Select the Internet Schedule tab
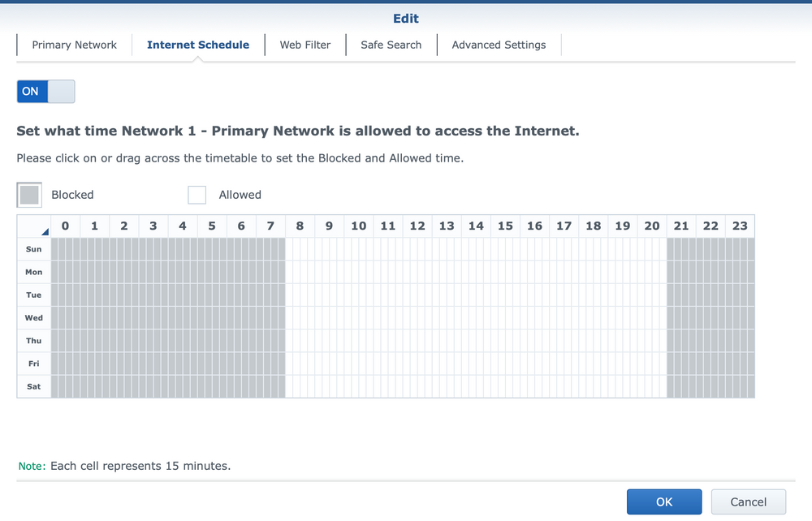Viewport: 812px width, 521px height. tap(198, 45)
